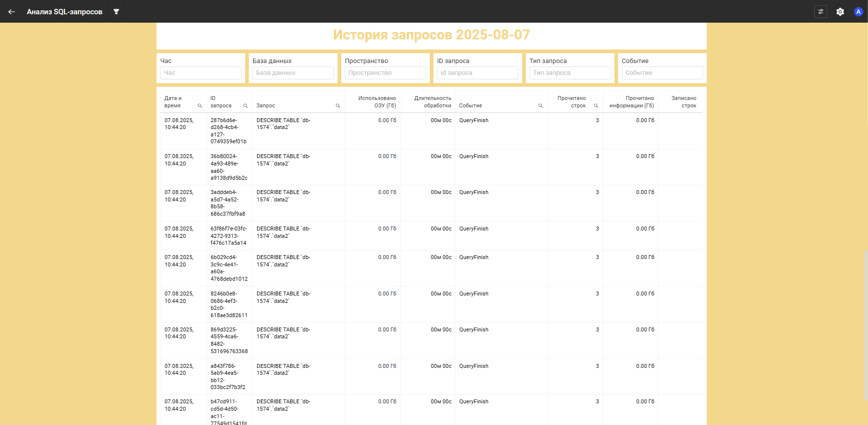Image resolution: width=868 pixels, height=425 pixels.
Task: Click search icon in 'Событие' column header
Action: coord(541,106)
